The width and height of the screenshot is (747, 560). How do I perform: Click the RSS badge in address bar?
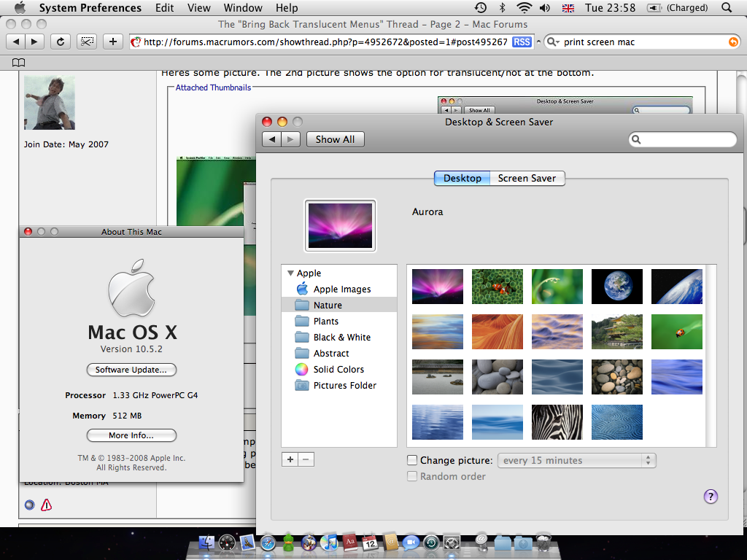tap(522, 42)
